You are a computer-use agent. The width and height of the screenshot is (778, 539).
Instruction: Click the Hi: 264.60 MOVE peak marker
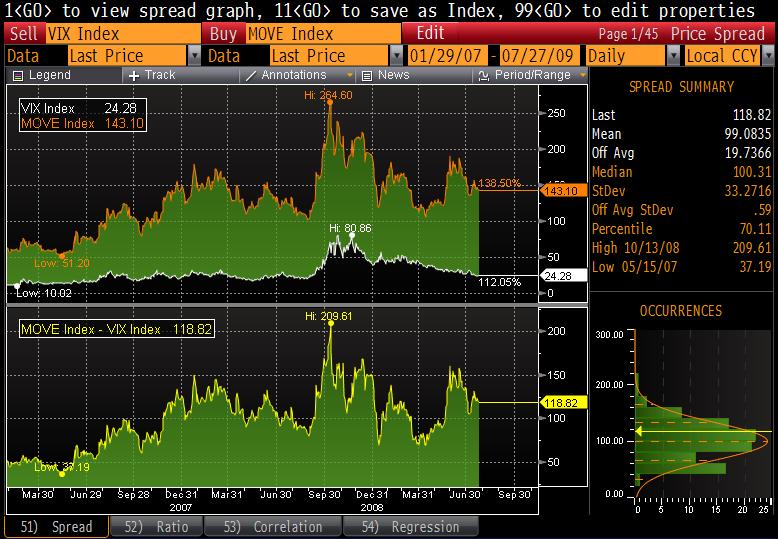coord(330,102)
